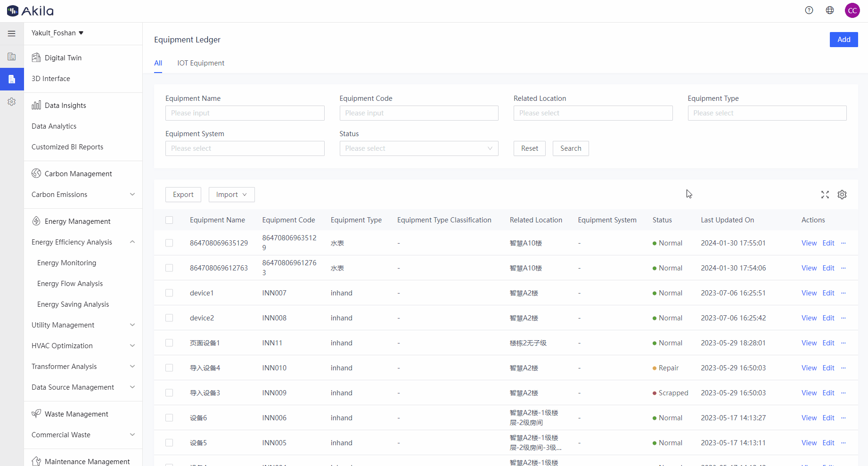Toggle fullscreen table expand icon
This screenshot has height=466, width=868.
(x=825, y=195)
